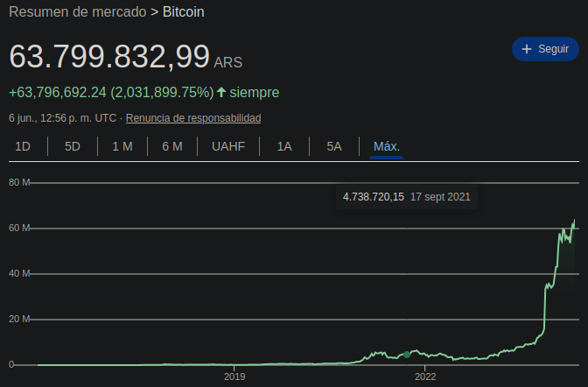
Task: Click the 60 M axis label
Action: pyautogui.click(x=19, y=228)
